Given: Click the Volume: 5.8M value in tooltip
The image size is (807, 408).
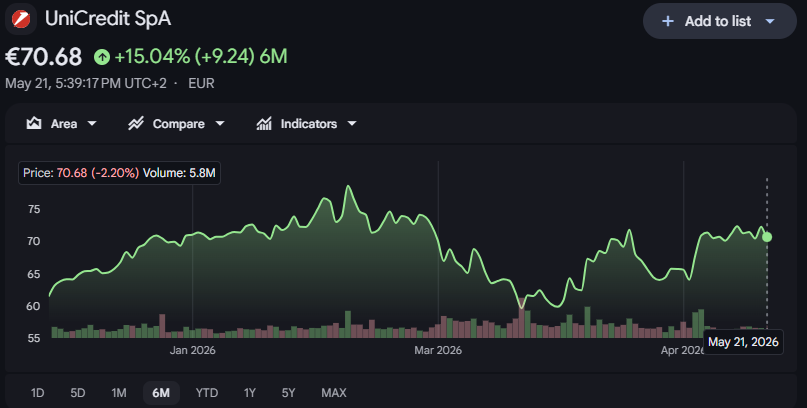Looking at the screenshot, I should point(179,173).
